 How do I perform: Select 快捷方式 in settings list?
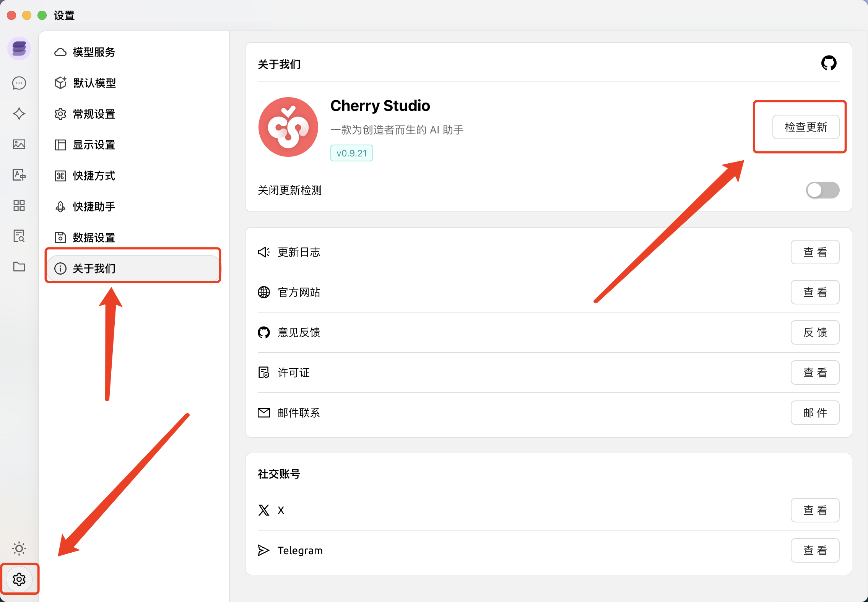(94, 176)
